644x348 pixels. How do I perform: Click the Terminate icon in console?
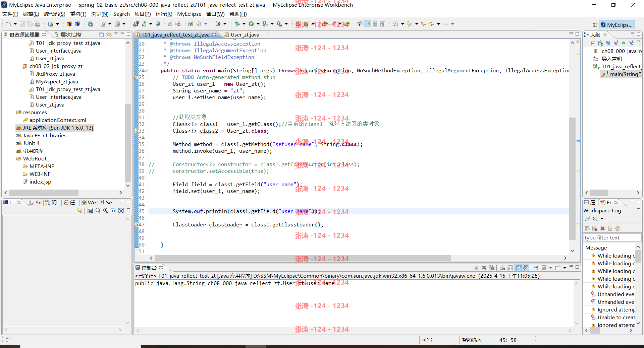click(476, 268)
